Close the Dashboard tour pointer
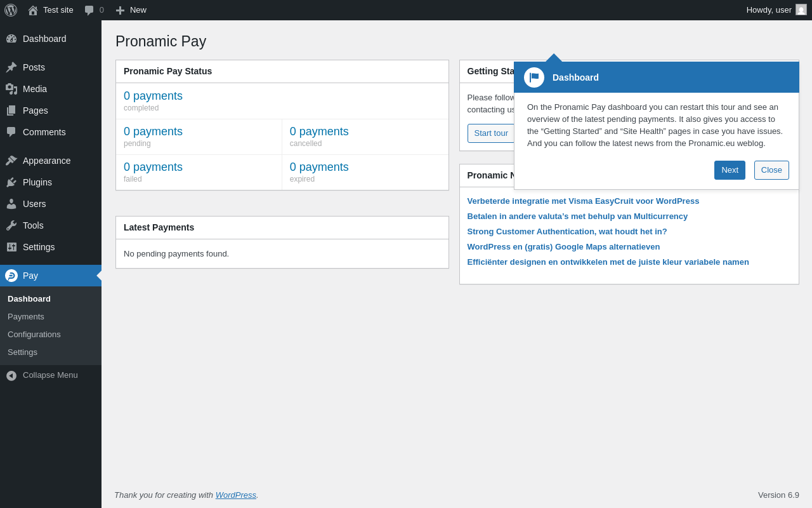Viewport: 812px width, 508px height. pos(771,170)
